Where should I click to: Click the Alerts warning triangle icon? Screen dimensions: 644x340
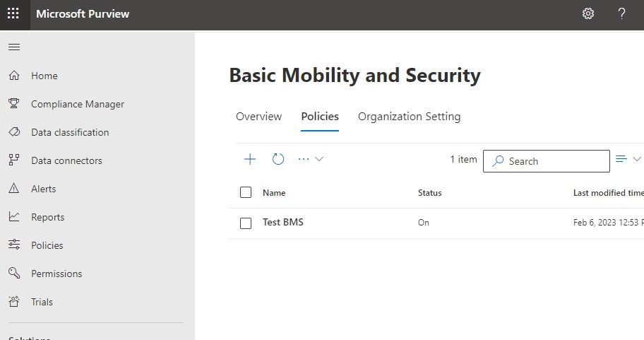tap(14, 189)
